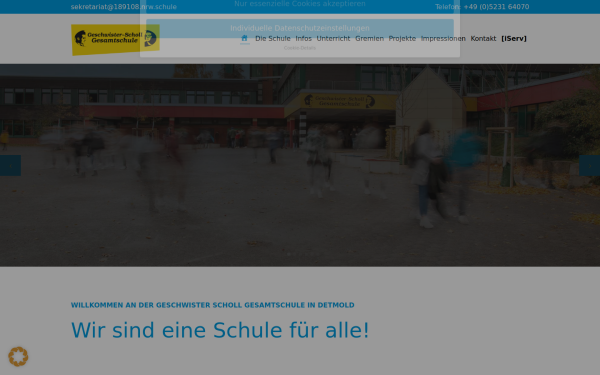This screenshot has width=600, height=375.
Task: Click 'Wir sind eine Schule für alle!' heading
Action: [x=220, y=330]
